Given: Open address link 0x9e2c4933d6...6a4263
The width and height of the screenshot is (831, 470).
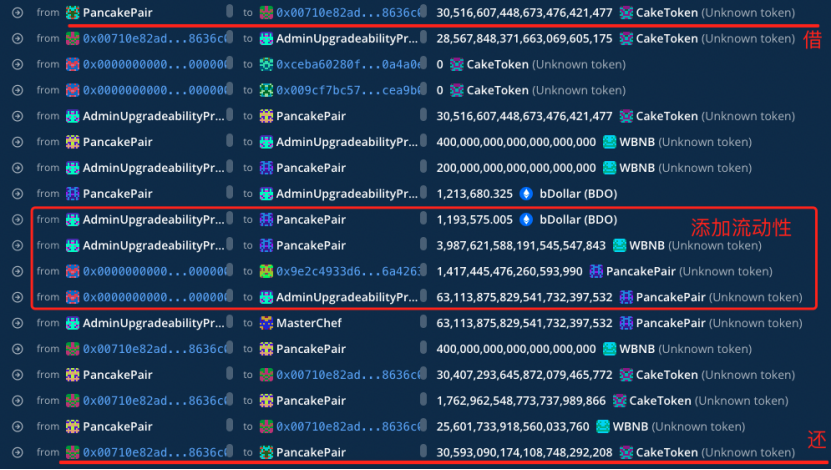Looking at the screenshot, I should point(348,271).
